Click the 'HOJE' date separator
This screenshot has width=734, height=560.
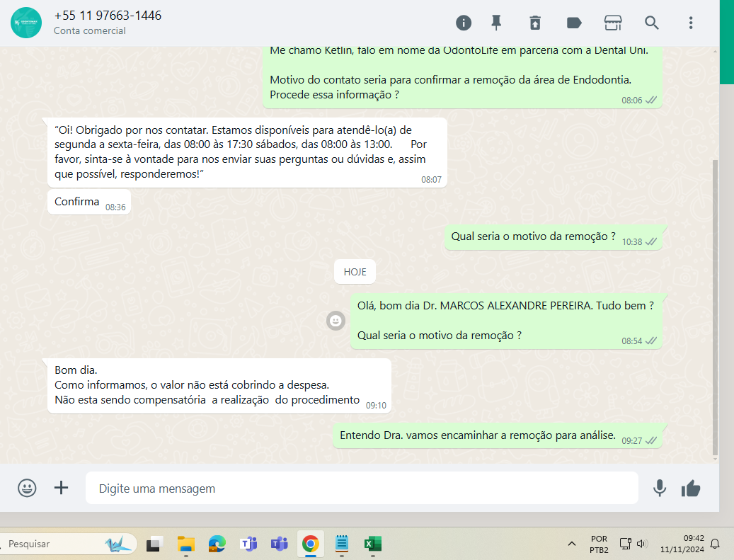pyautogui.click(x=355, y=272)
